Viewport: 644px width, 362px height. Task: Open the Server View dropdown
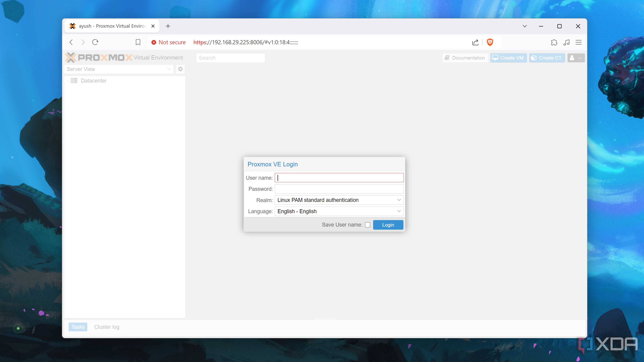click(119, 69)
